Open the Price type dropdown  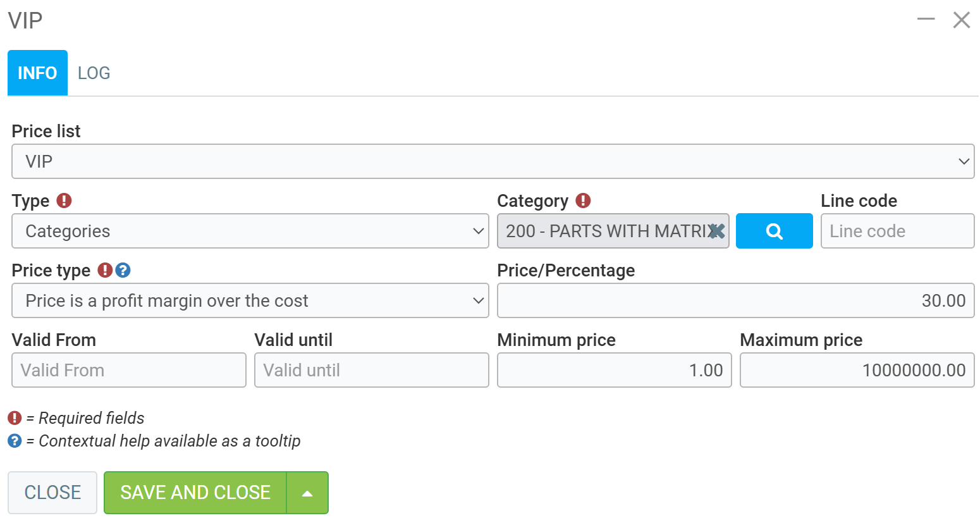point(250,300)
